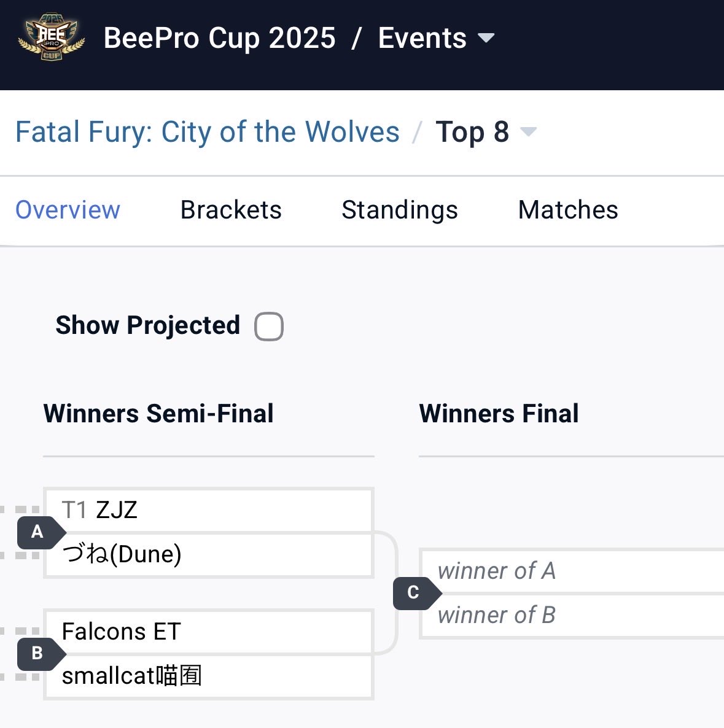Switch to the Brackets tab
Screen dimensions: 724x728
(231, 210)
